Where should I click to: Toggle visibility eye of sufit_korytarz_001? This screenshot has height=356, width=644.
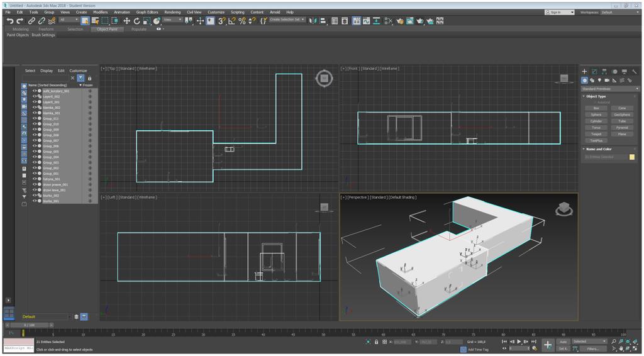(35, 91)
